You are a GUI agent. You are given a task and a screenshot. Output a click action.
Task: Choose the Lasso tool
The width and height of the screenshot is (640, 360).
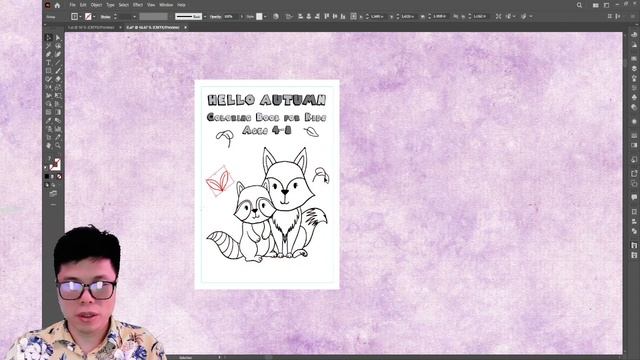[x=58, y=46]
